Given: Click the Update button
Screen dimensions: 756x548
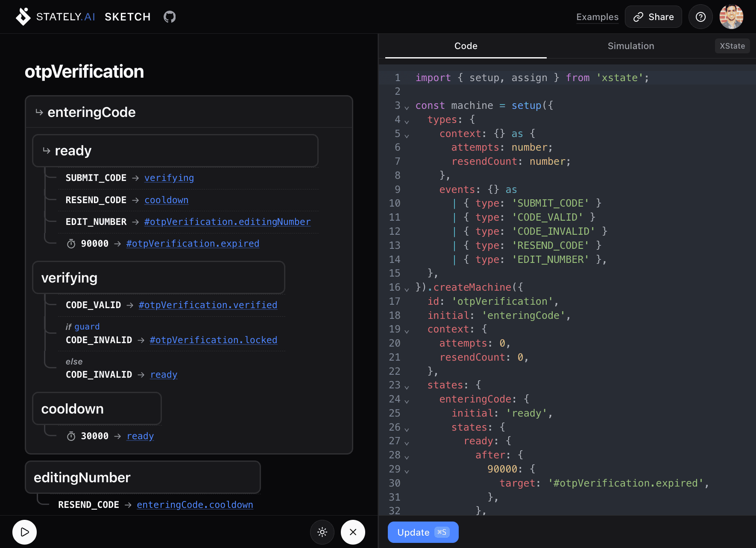Looking at the screenshot, I should click(423, 532).
